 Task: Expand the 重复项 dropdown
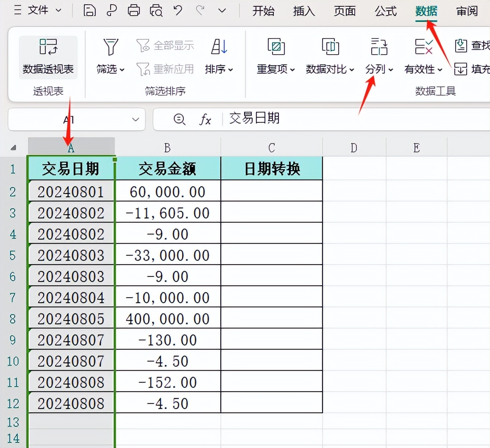(x=292, y=69)
